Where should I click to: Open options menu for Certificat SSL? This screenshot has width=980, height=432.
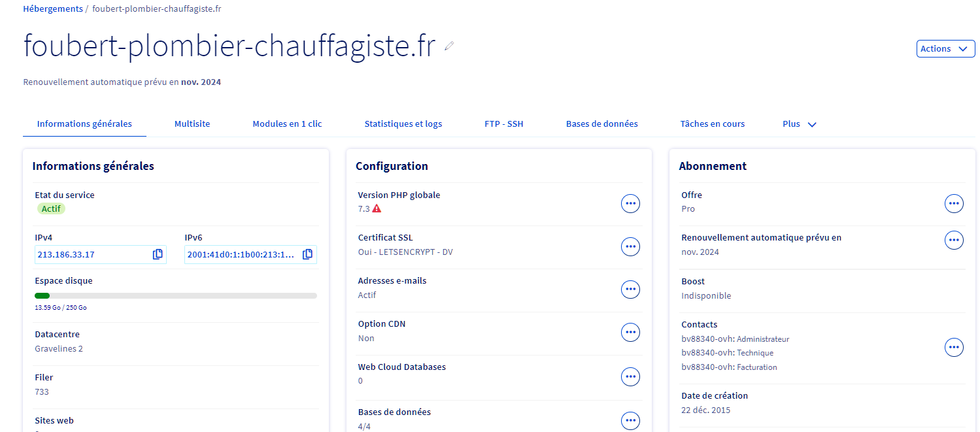pos(630,246)
